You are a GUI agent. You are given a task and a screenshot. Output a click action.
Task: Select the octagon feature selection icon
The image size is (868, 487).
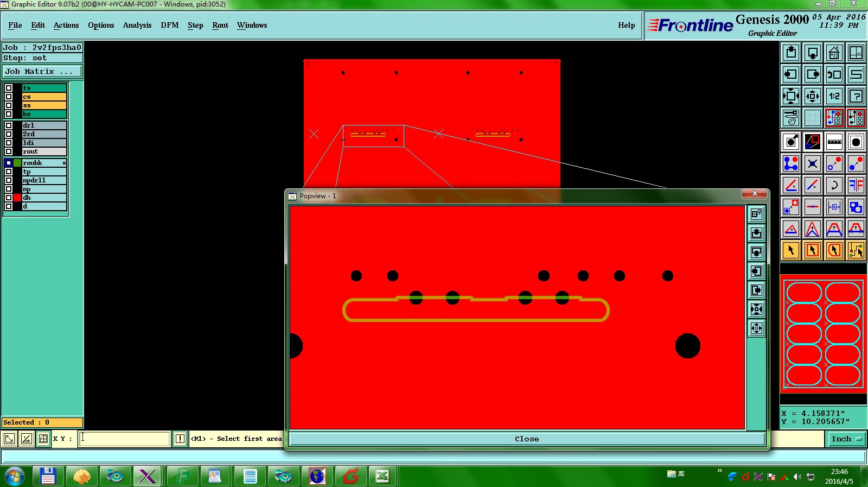856,142
